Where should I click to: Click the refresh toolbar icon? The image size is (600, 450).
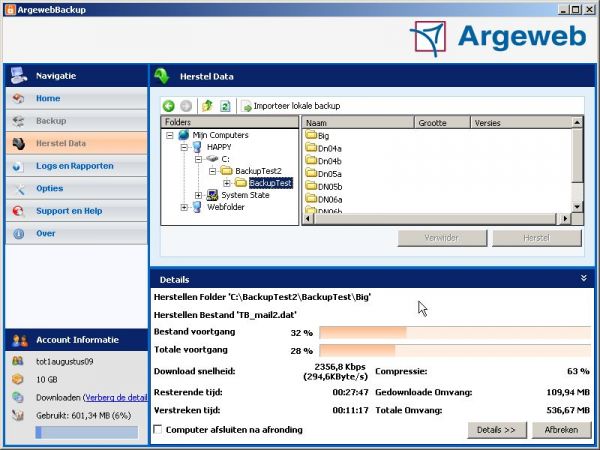point(225,106)
